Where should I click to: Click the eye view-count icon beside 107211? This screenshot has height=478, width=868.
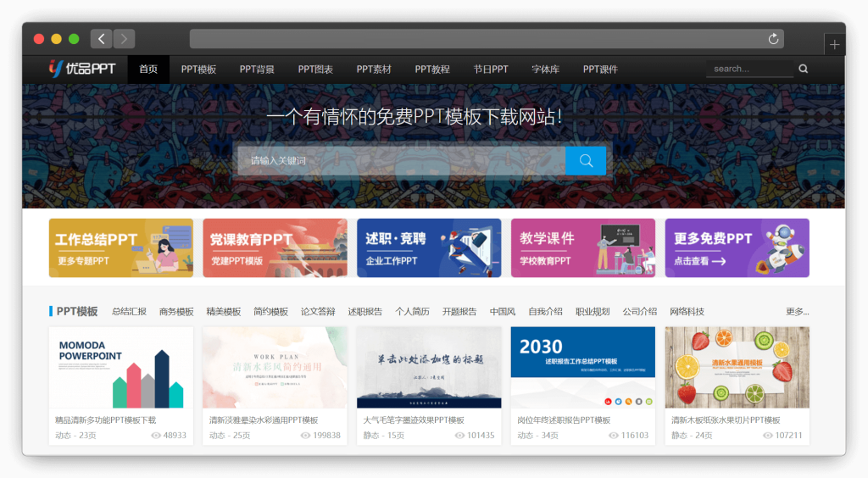(768, 436)
